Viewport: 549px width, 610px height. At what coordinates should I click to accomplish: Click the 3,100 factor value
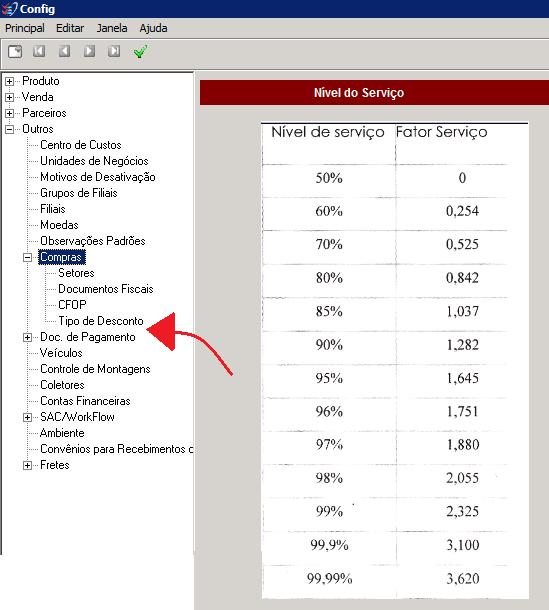[x=462, y=545]
